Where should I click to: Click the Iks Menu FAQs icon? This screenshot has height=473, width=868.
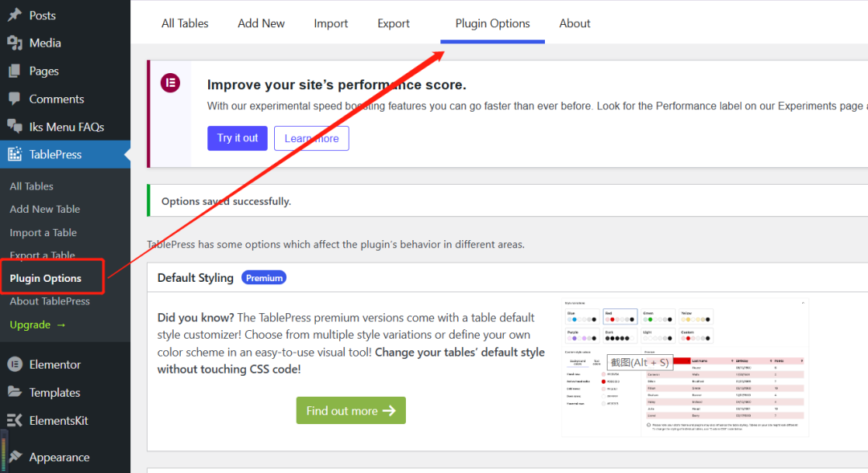click(x=15, y=127)
